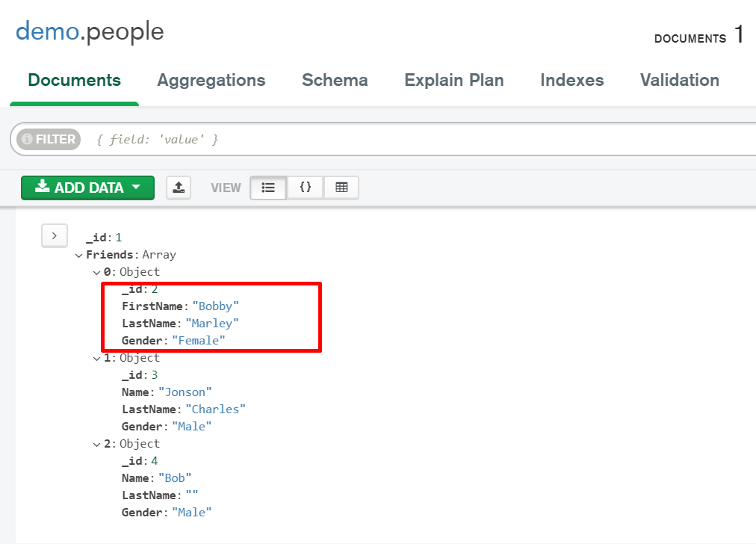Open the Validation tab
The height and width of the screenshot is (544, 756).
[x=679, y=80]
